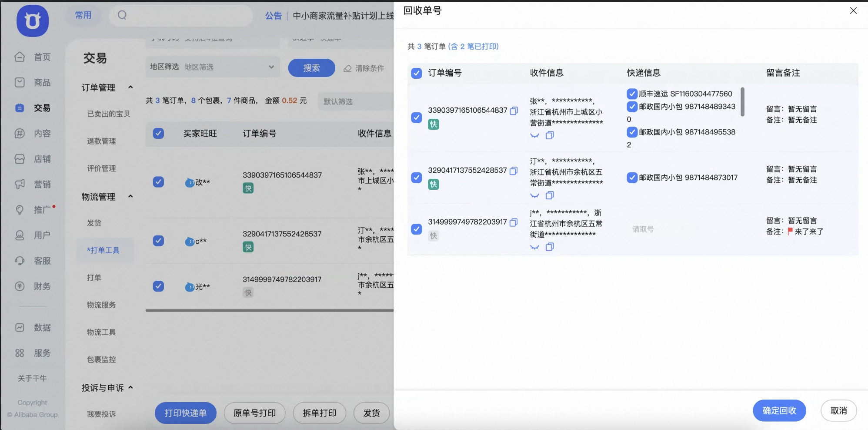Uncheck order 3149999749782203917 in dialog
This screenshot has height=430, width=868.
tap(417, 229)
